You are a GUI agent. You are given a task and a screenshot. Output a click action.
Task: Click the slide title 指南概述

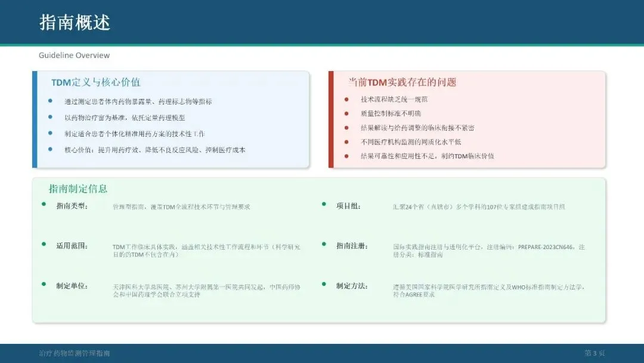tap(75, 22)
